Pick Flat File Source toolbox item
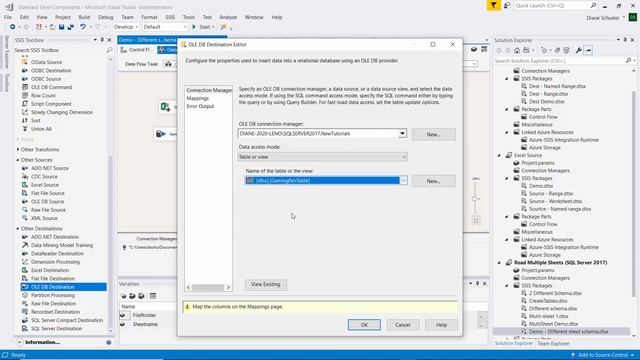 tap(47, 193)
